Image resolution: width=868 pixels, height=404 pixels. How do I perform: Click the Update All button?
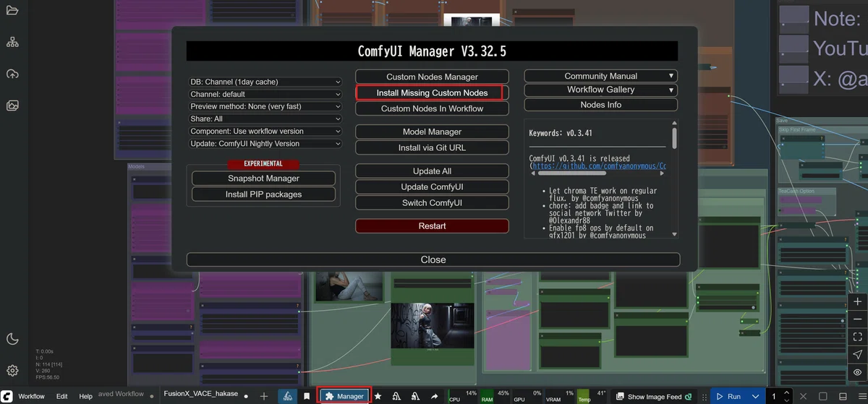coord(432,171)
